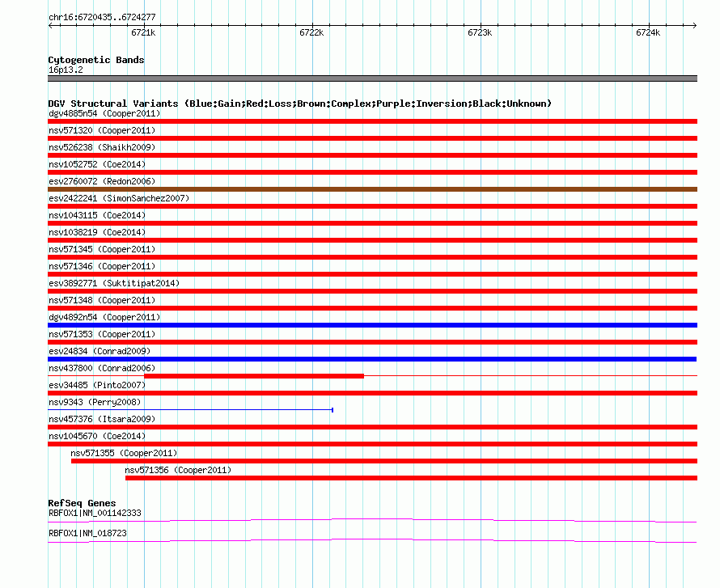This screenshot has width=720, height=588.
Task: Open esv2422241 (SimonSanchez2007) variant
Action: pyautogui.click(x=119, y=198)
